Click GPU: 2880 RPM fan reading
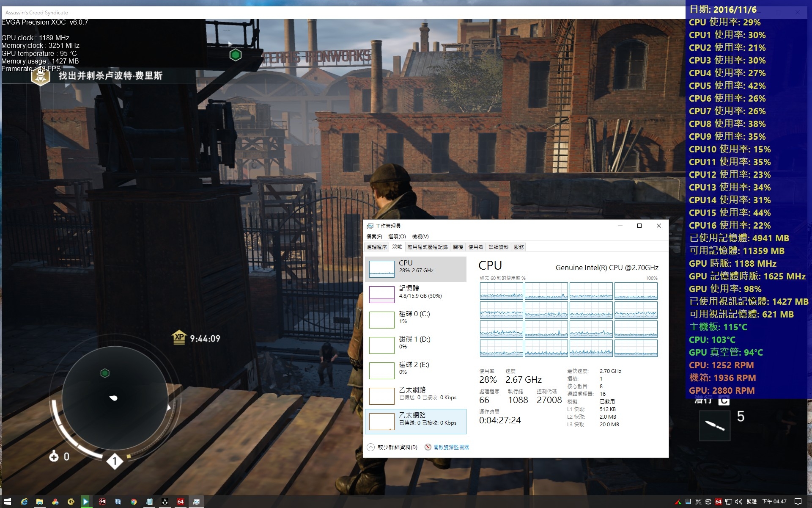Viewport: 812px width, 508px height. pos(721,390)
